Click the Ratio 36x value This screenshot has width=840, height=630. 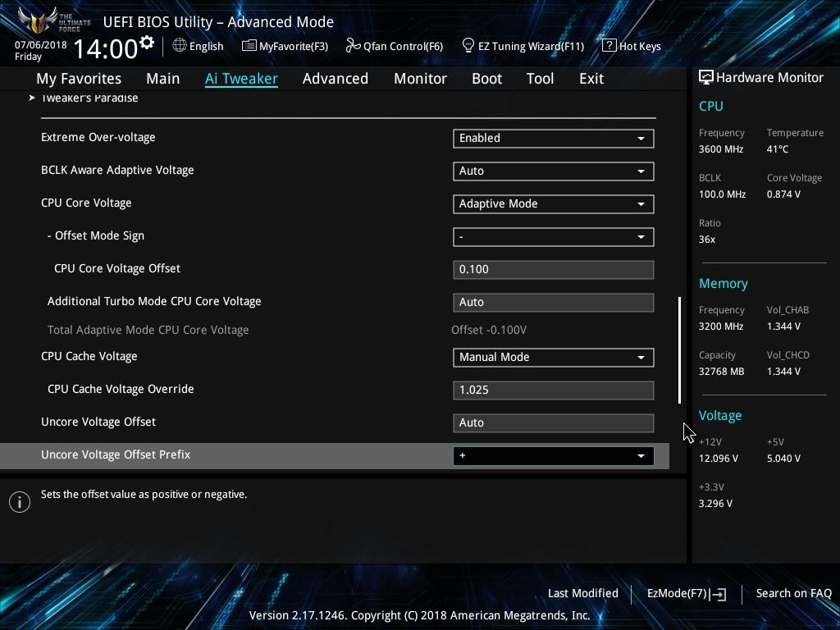(x=706, y=240)
